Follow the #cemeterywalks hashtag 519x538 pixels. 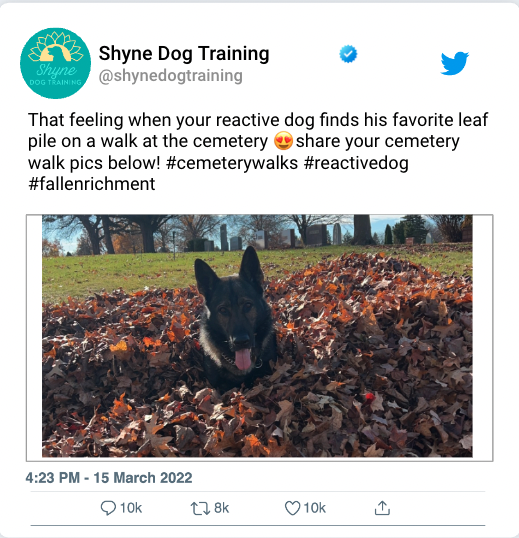point(232,163)
